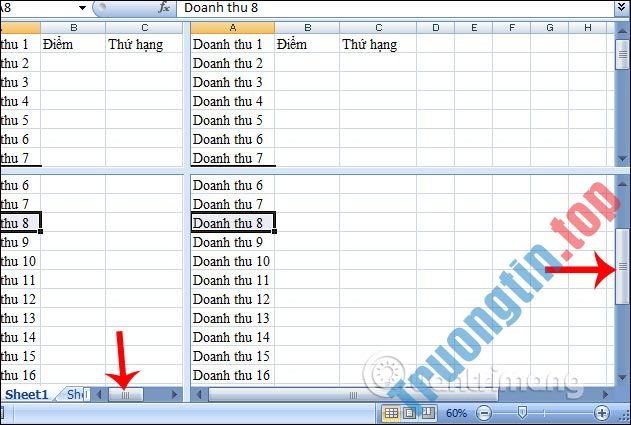Switch to Page Layout view in status bar
The image size is (631, 425).
(410, 413)
